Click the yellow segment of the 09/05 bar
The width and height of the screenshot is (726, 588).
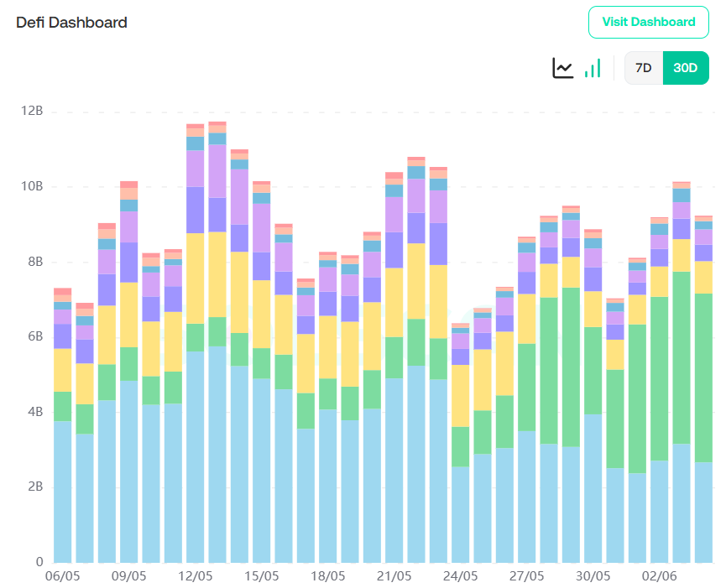[x=129, y=315]
